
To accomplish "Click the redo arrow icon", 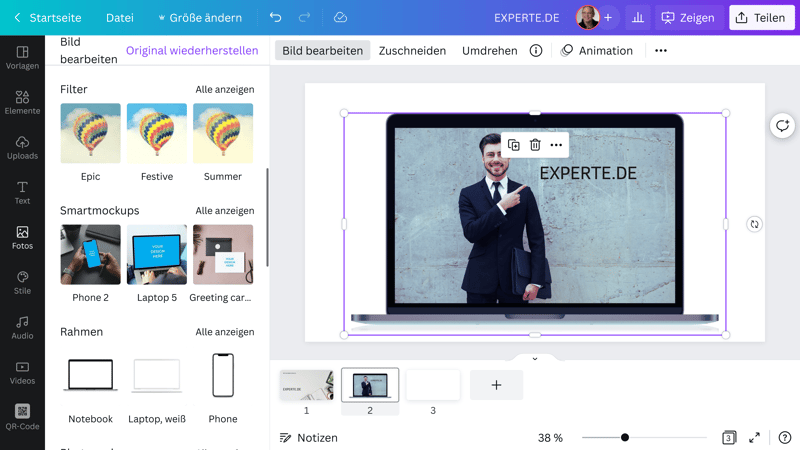I will [305, 17].
